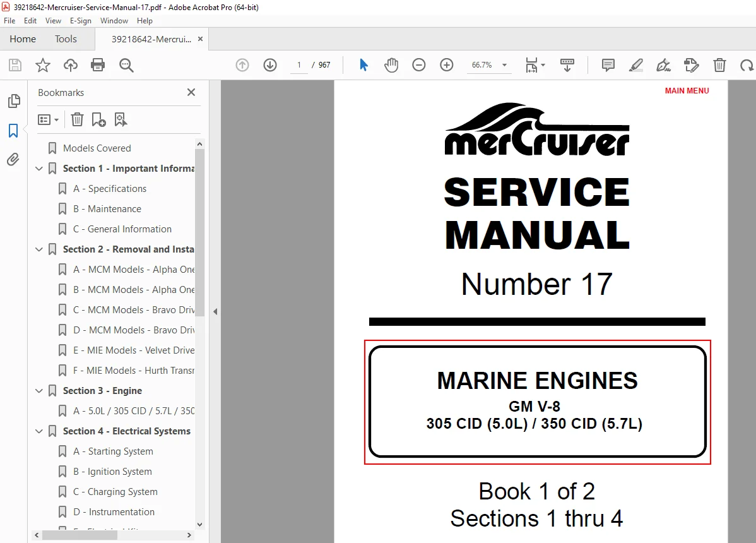Open C - Charging System bookmark
756x543 pixels.
(115, 492)
